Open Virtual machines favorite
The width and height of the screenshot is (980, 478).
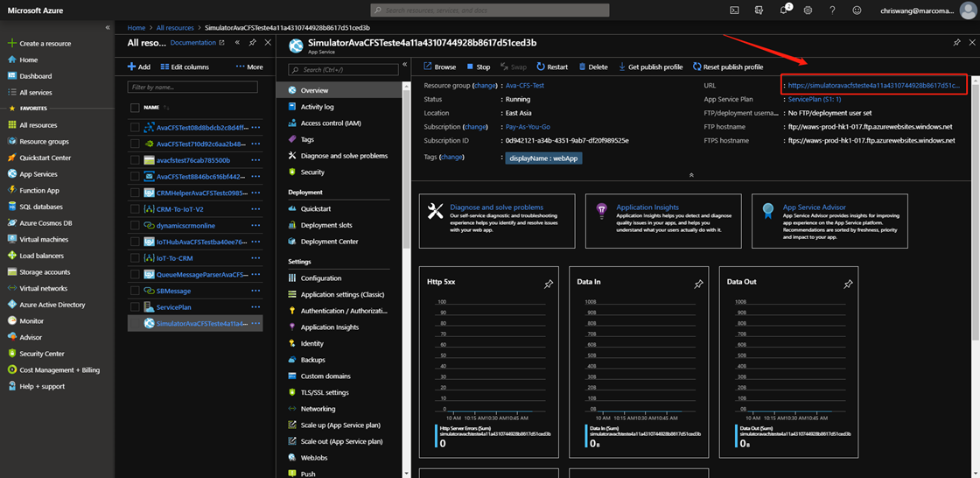pos(38,239)
